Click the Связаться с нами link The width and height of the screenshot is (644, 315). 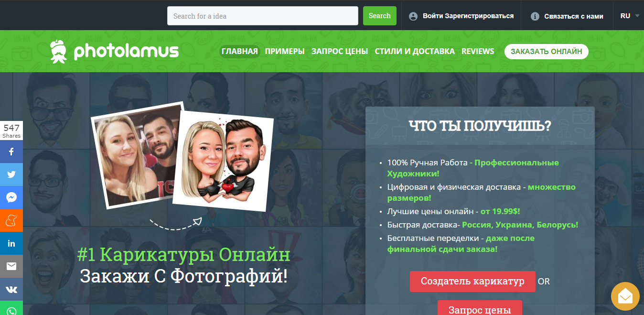(x=574, y=16)
